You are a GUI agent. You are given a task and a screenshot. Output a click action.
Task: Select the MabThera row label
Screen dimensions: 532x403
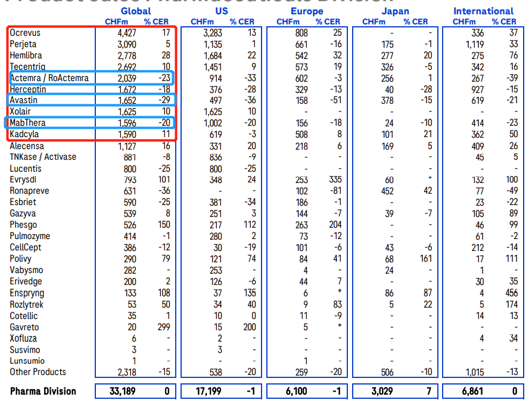(x=27, y=123)
